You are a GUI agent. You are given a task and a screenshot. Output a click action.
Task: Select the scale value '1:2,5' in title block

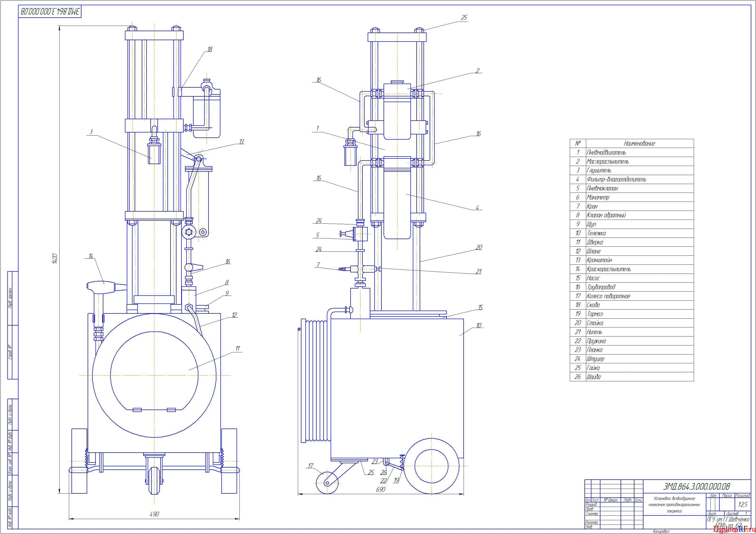[x=743, y=504]
